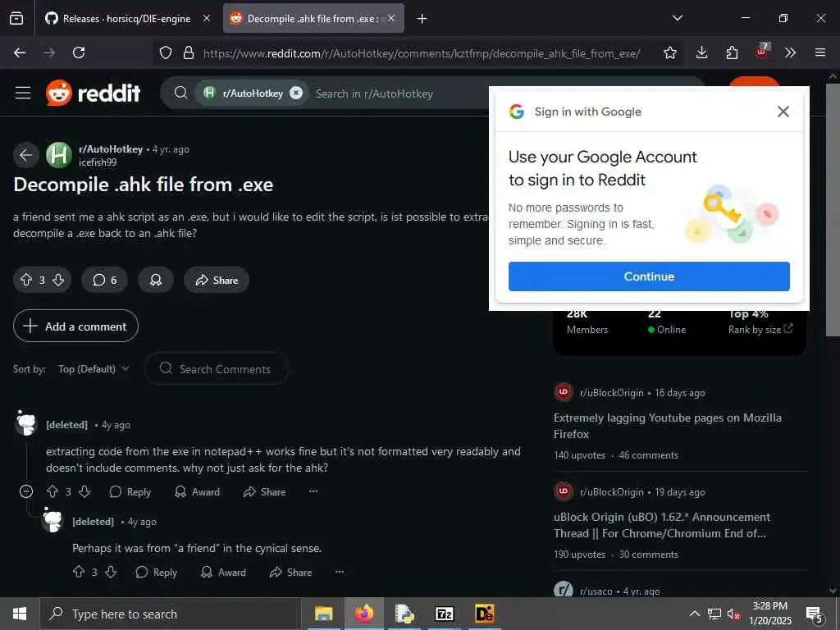The width and height of the screenshot is (840, 630).
Task: Click Continue to sign in with Google
Action: click(649, 276)
